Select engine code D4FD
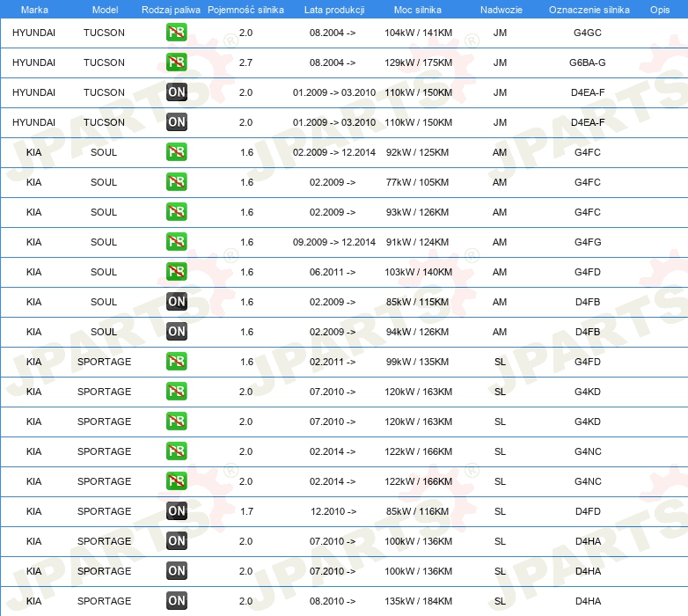Image resolution: width=688 pixels, height=616 pixels. (588, 511)
